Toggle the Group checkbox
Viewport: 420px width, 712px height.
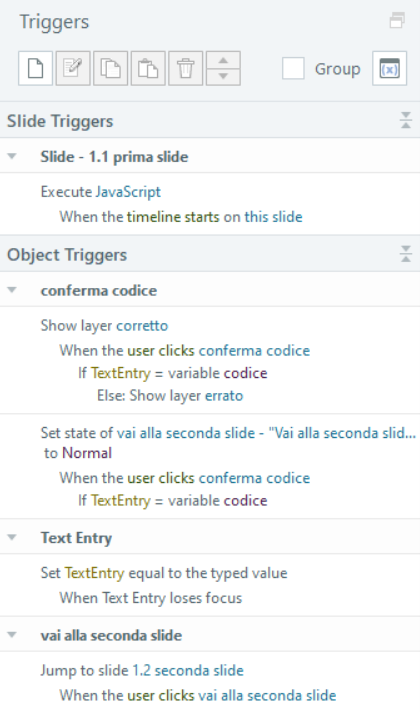293,69
